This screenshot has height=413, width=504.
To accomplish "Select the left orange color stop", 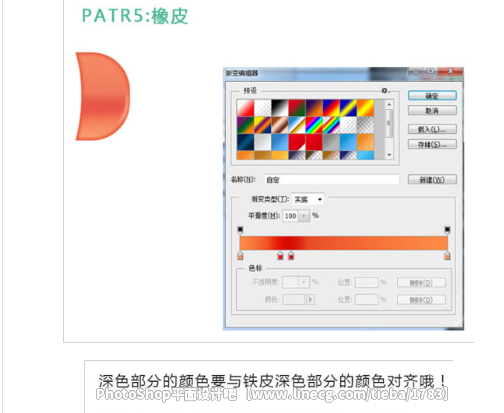I will [240, 256].
